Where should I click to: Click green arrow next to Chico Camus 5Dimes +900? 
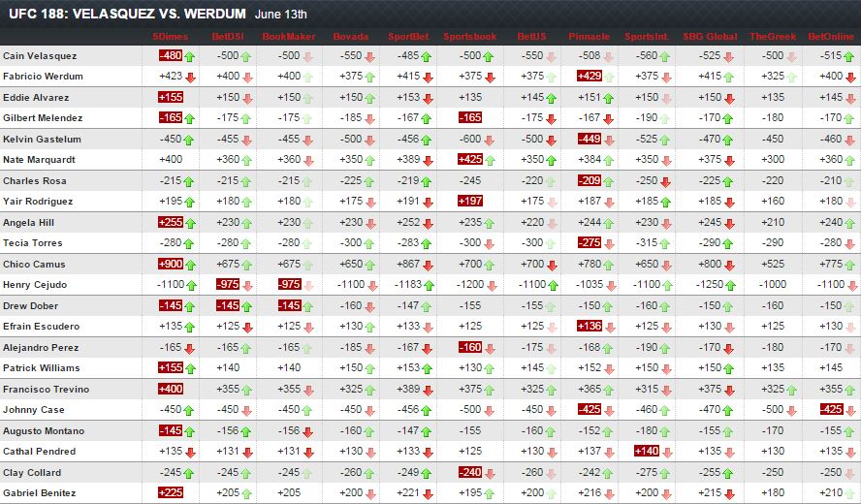[x=190, y=264]
